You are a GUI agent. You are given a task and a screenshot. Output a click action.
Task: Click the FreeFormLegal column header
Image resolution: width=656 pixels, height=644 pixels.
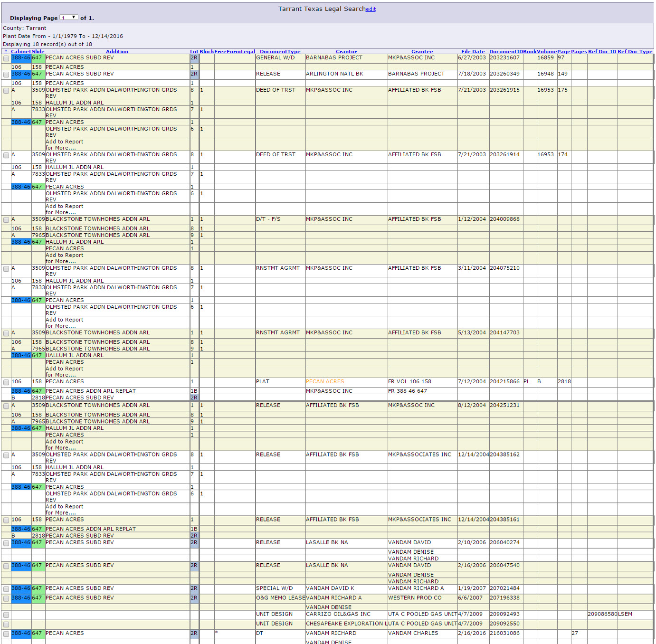(x=235, y=52)
